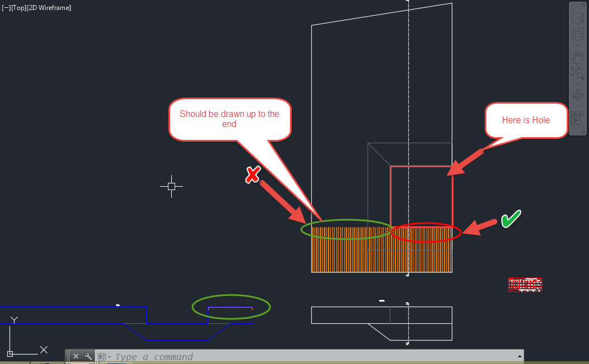Open the Viewport Controls minus-sign menu

tap(6, 7)
